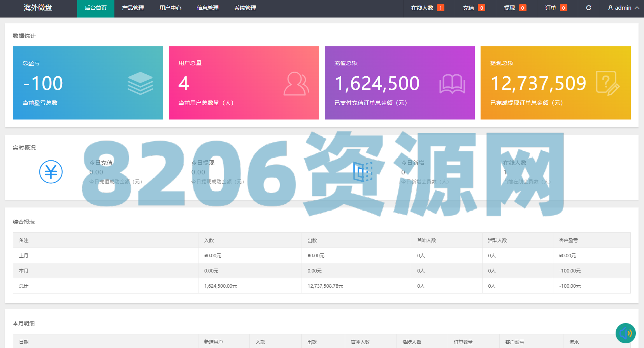Open the admin user dropdown
The height and width of the screenshot is (348, 644).
coord(624,8)
